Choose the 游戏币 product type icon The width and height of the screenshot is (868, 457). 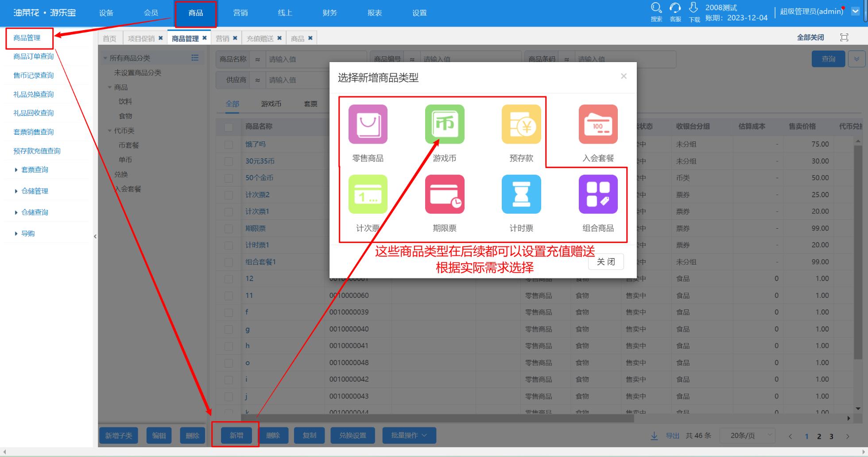tap(445, 124)
